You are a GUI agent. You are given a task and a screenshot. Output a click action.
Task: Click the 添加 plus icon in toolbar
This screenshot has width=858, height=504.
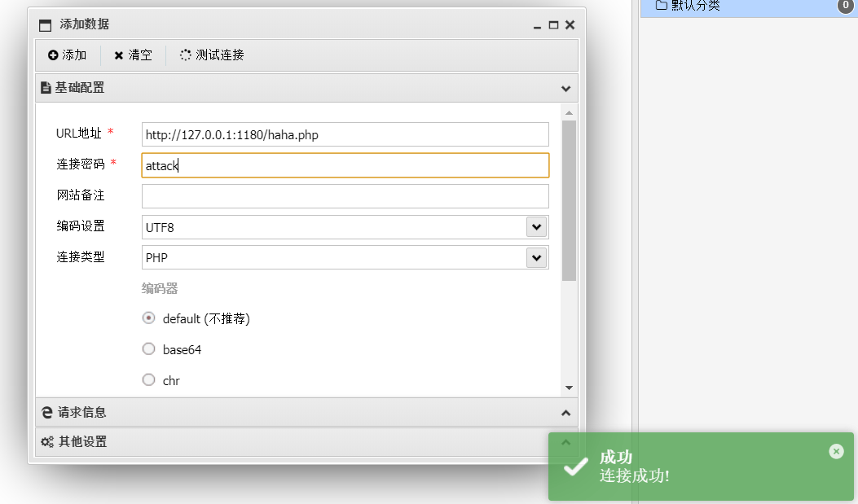[53, 55]
